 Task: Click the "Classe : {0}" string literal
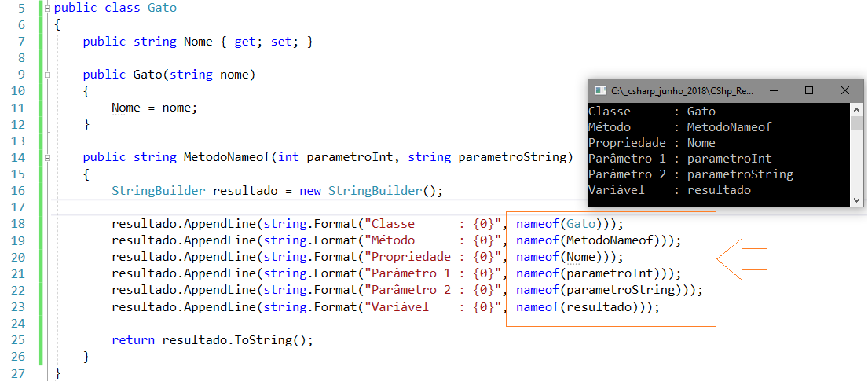coord(432,225)
